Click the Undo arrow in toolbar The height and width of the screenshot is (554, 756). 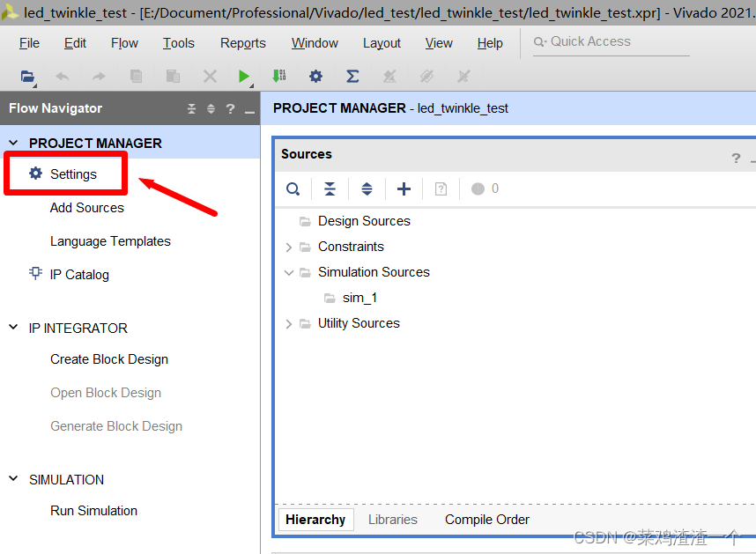(63, 76)
